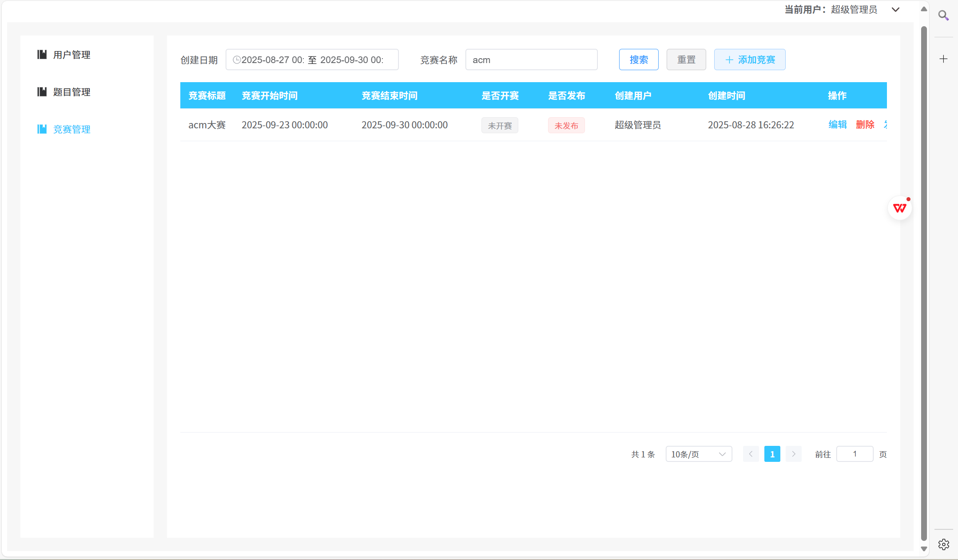Open the creation date range picker
The image size is (958, 560).
(x=312, y=60)
